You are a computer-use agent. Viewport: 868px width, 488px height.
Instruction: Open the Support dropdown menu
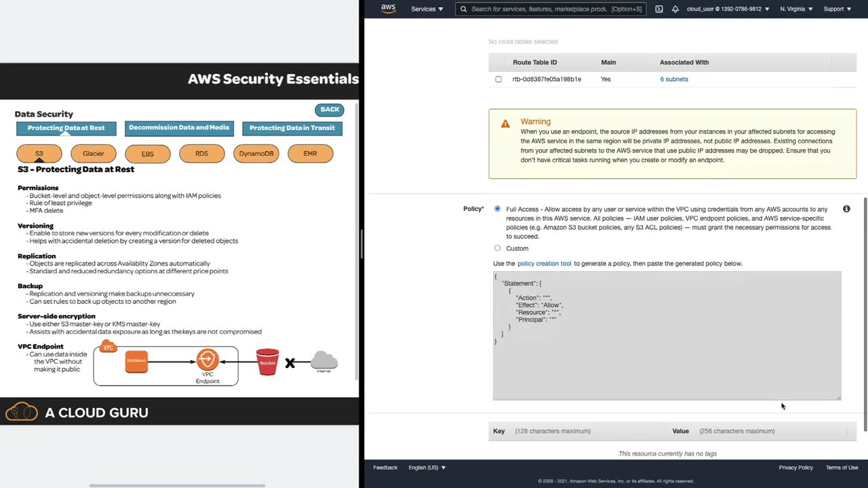837,9
